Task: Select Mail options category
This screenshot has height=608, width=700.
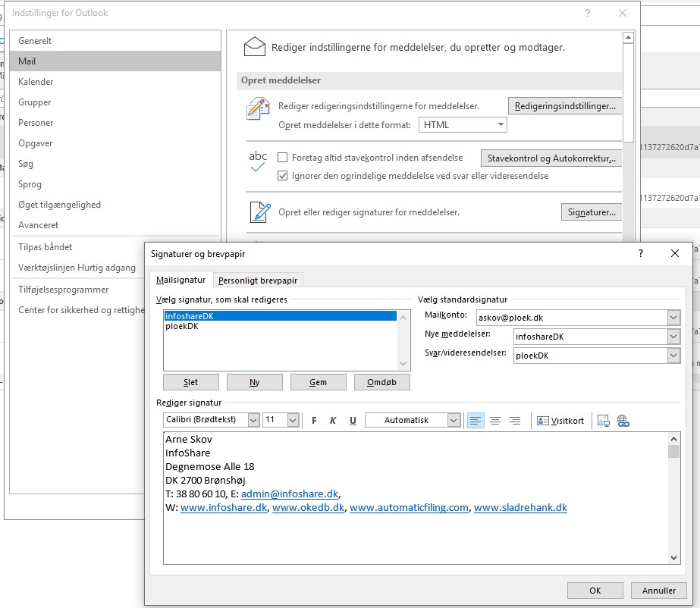Action: pyautogui.click(x=115, y=61)
